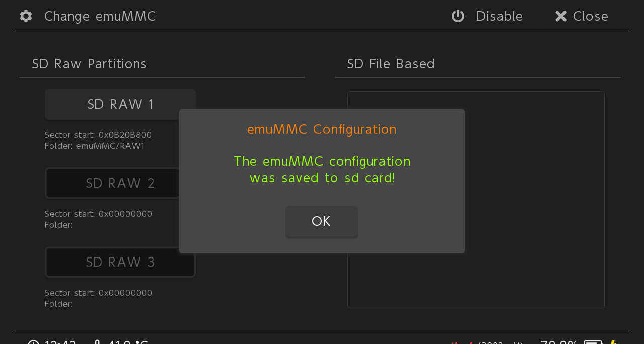Click the gear icon beside Change emuMMC
The image size is (644, 344).
tap(26, 16)
